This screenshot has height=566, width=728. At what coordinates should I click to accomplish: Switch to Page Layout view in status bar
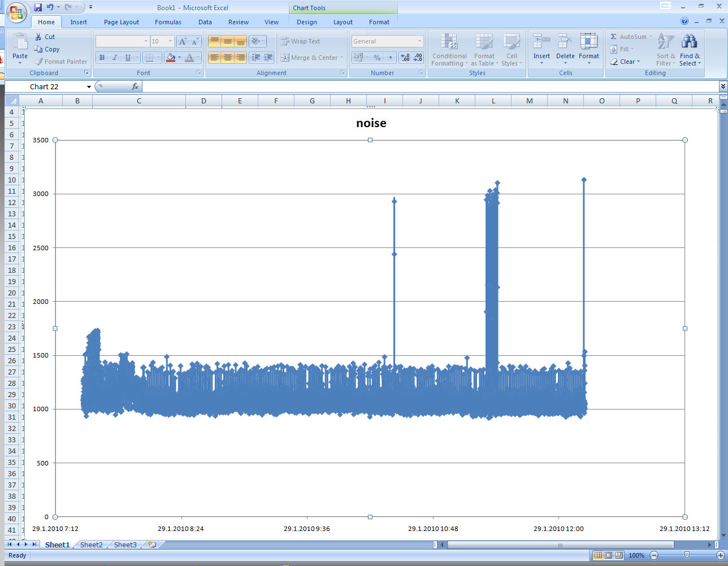click(x=608, y=555)
